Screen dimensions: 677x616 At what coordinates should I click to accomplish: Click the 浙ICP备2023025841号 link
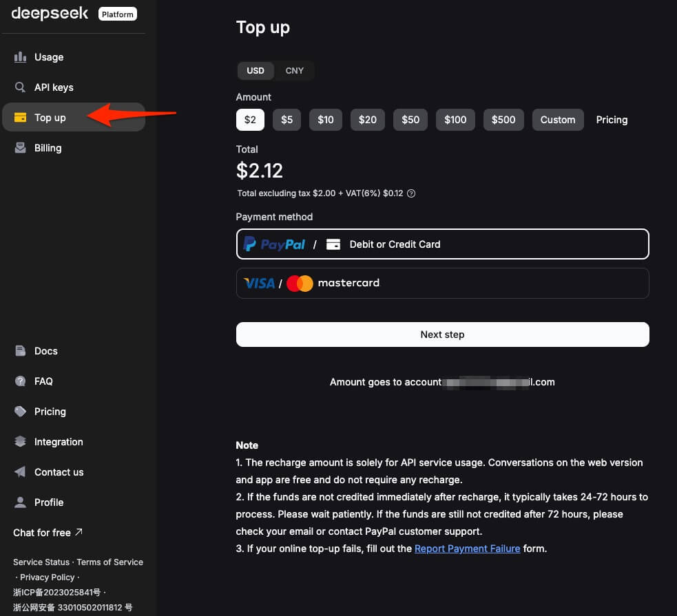click(x=56, y=592)
